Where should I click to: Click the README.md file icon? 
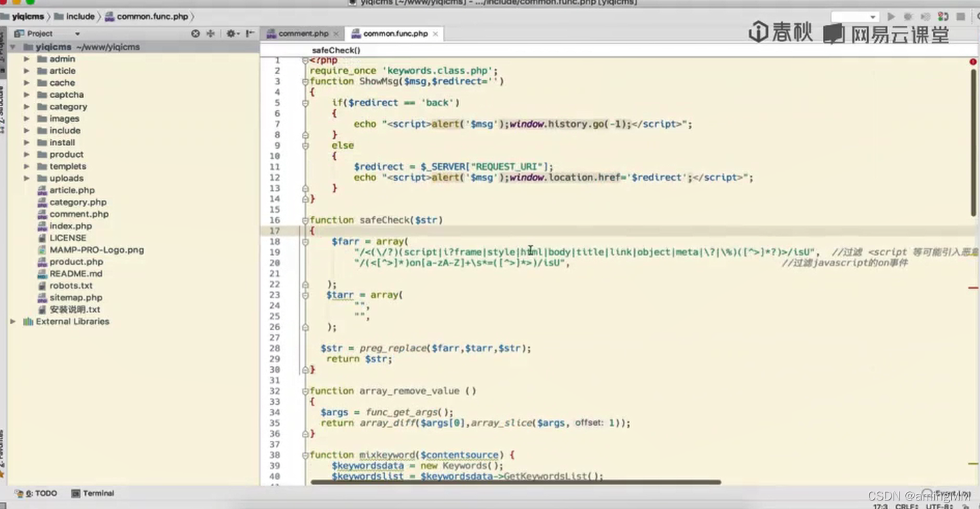(42, 274)
